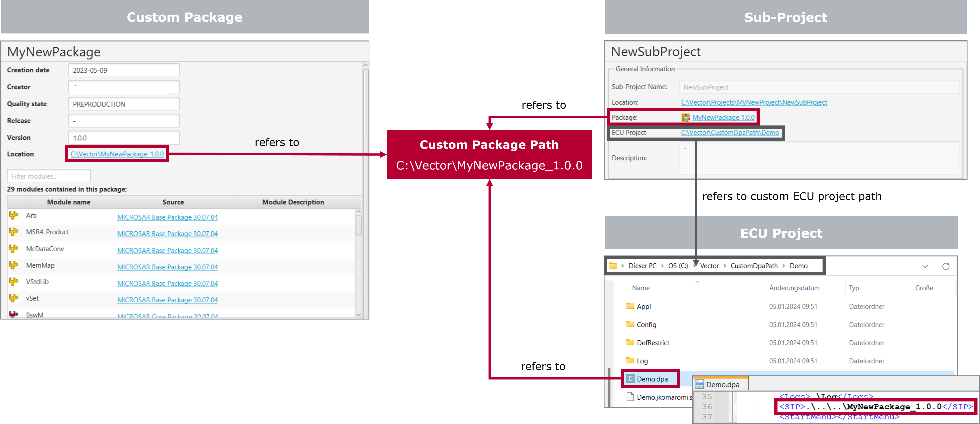Open MICROSAR Base Package link for MemMap
The image size is (980, 424).
point(167,267)
